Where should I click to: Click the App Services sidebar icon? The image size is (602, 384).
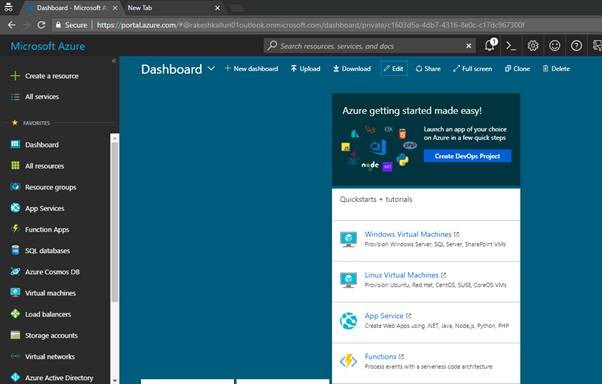[15, 208]
